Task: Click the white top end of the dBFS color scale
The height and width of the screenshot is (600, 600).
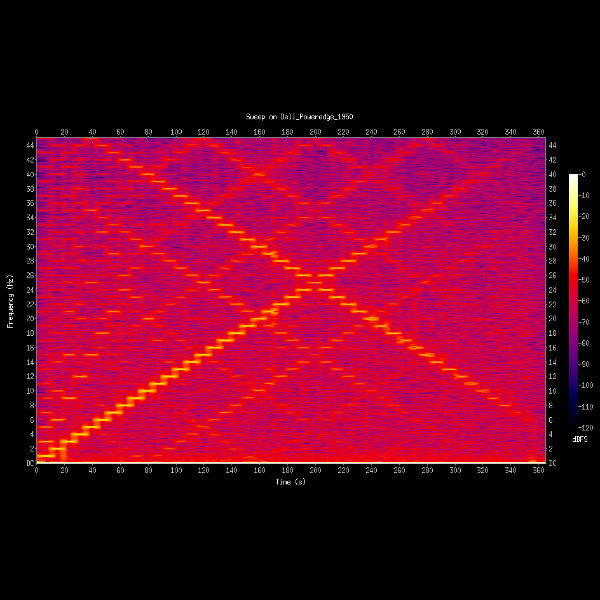Action: click(x=573, y=178)
